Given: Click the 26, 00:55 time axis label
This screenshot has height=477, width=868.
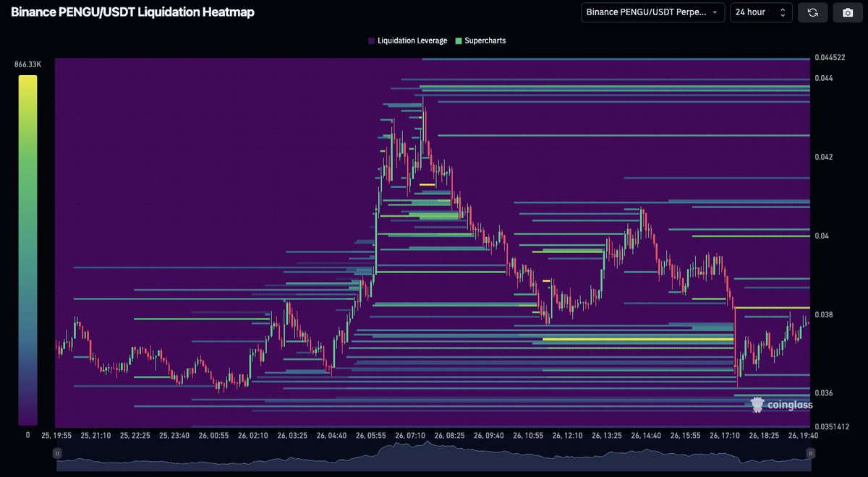Looking at the screenshot, I should [213, 436].
